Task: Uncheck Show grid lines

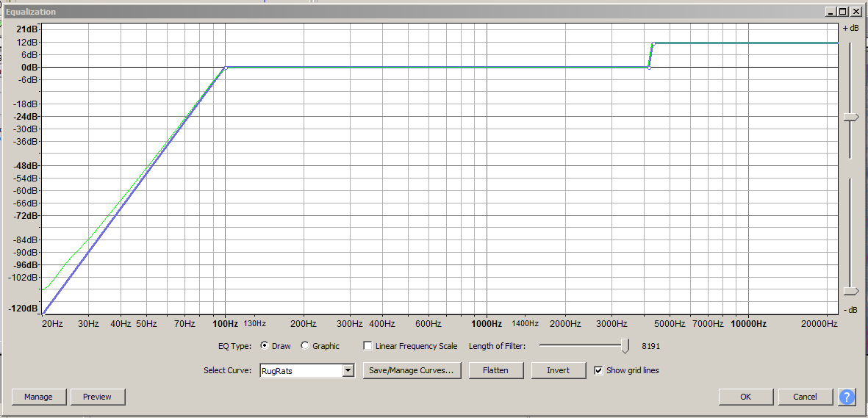Action: click(598, 370)
